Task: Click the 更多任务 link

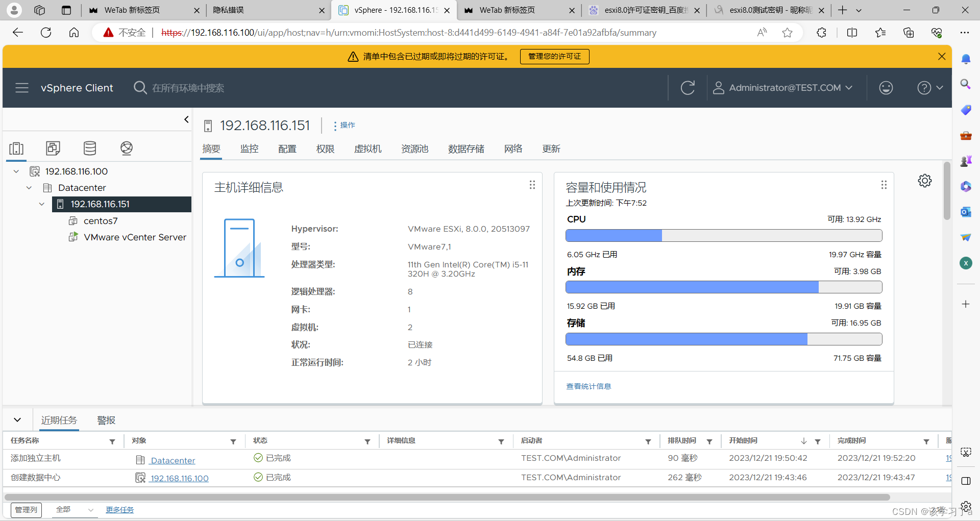Action: 119,510
